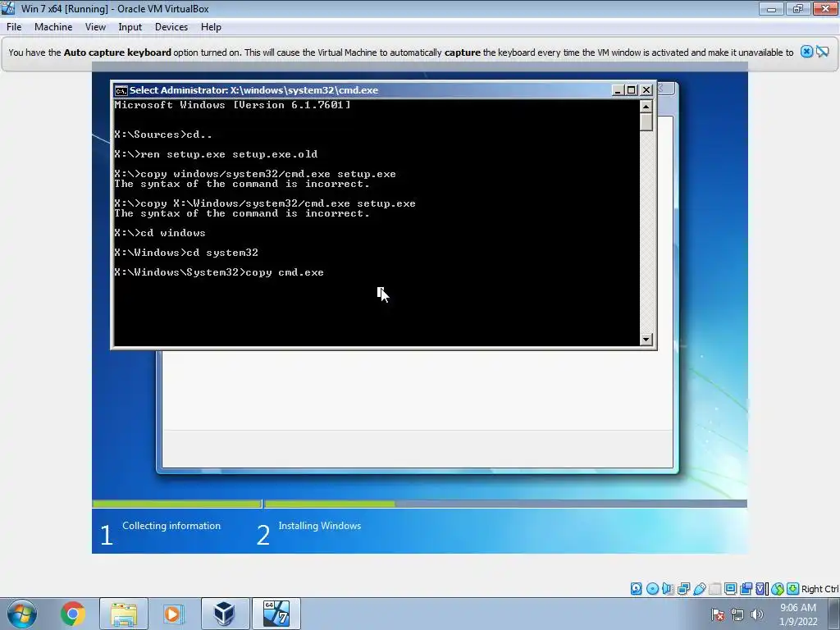Click the cmd.exe system menu icon

(121, 90)
